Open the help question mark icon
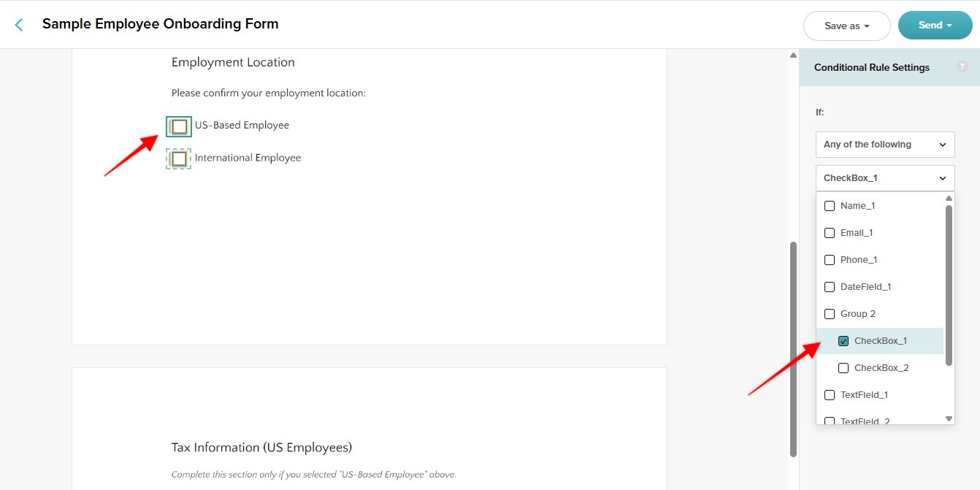 (x=962, y=67)
